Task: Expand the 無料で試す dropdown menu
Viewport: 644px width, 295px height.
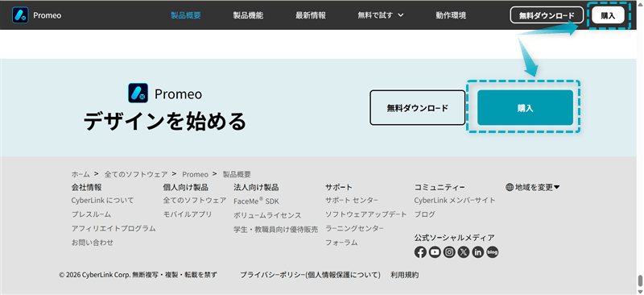Action: [381, 15]
